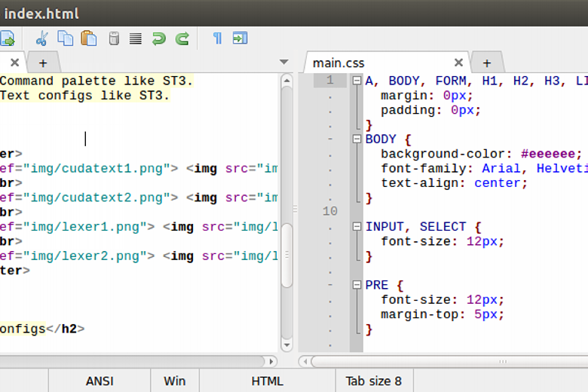Click the Save file toolbar icon
The width and height of the screenshot is (588, 392).
7,38
